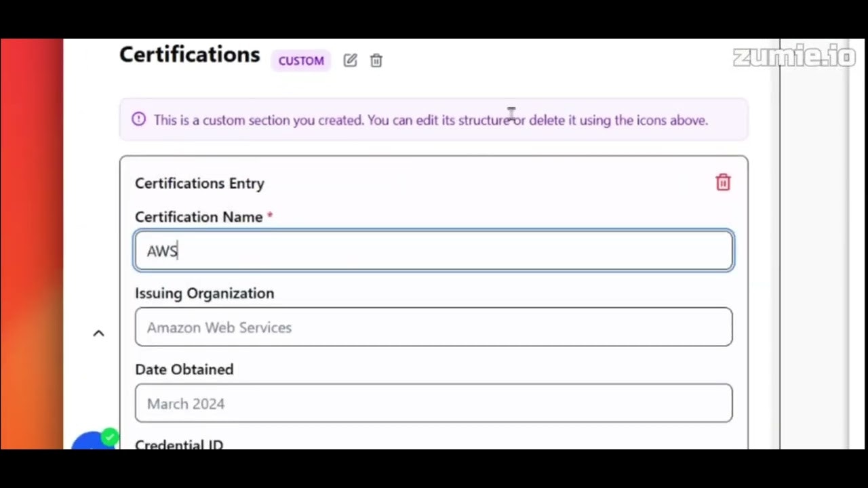This screenshot has height=488, width=868.
Task: Click the Certifications heading
Action: [x=190, y=54]
